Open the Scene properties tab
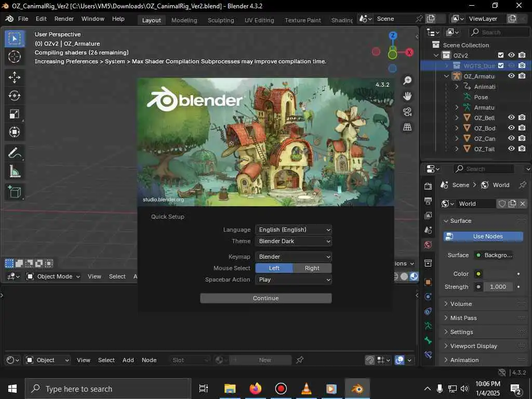This screenshot has height=399, width=532. click(x=428, y=230)
